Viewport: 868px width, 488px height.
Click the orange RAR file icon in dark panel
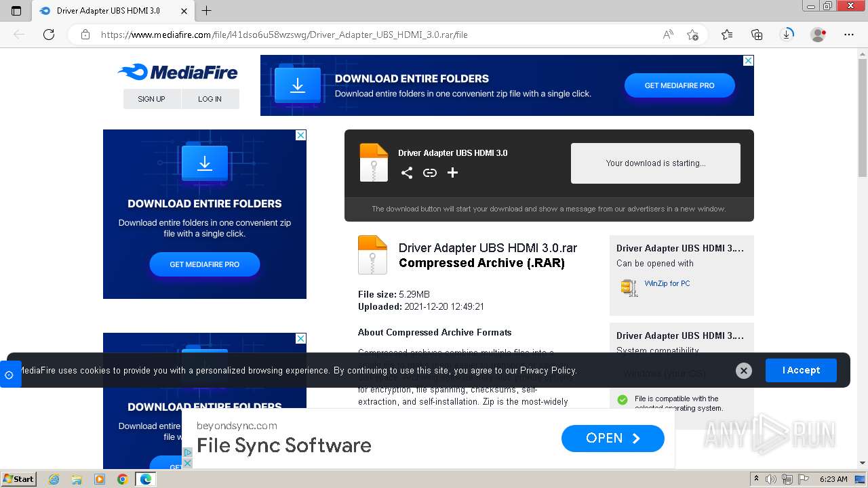tap(374, 163)
